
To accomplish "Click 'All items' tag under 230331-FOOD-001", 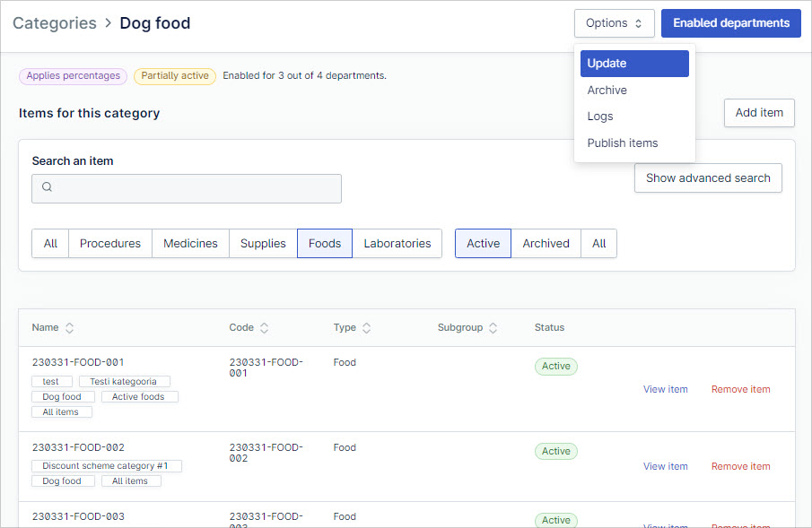I will (62, 412).
